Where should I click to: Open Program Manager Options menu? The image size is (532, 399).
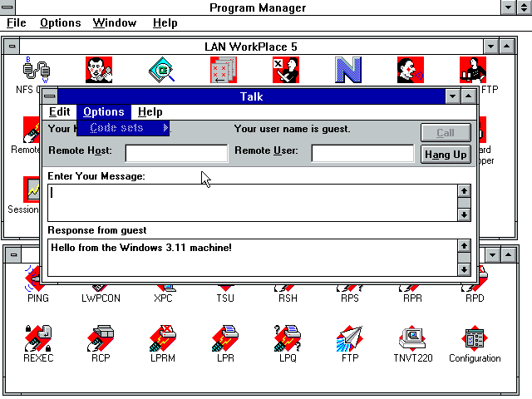click(61, 22)
